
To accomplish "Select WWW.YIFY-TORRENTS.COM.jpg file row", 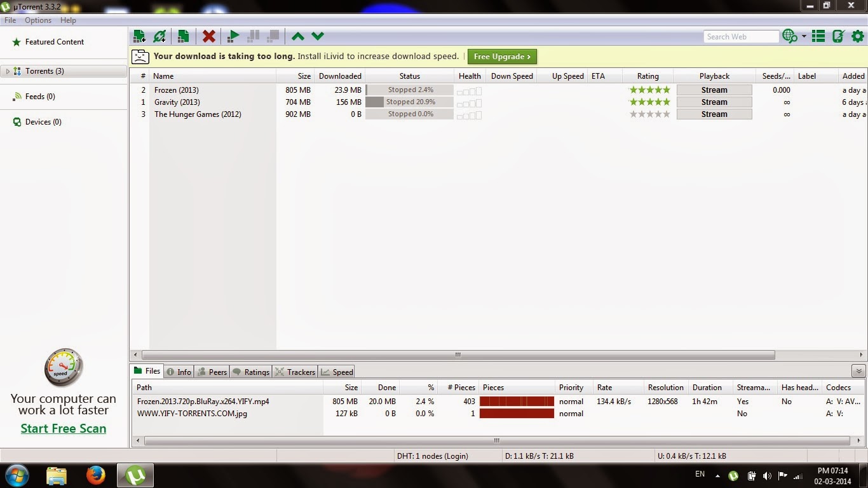I will (499, 414).
